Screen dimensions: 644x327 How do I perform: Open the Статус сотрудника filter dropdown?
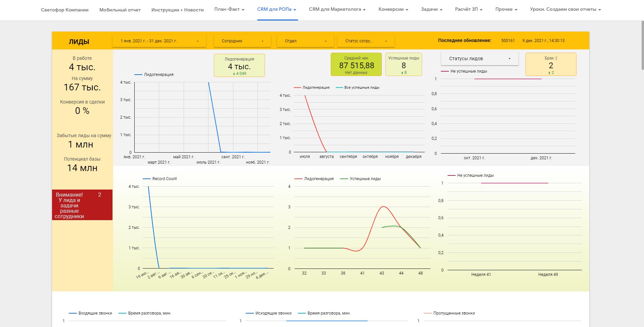(366, 41)
